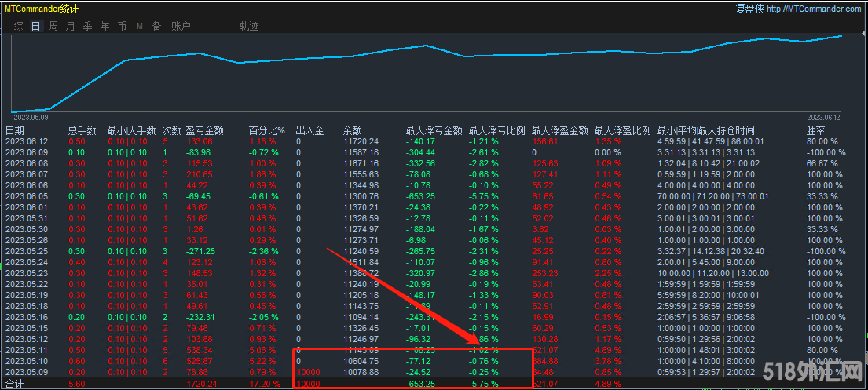Image resolution: width=868 pixels, height=390 pixels.
Task: Sort by the 胜率 column header
Action: click(816, 130)
